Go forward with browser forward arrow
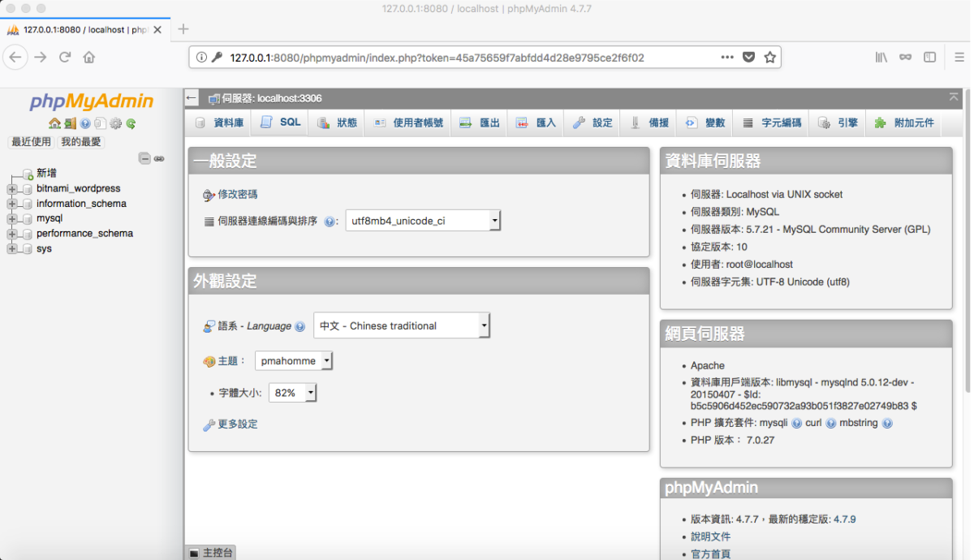The width and height of the screenshot is (974, 560). [41, 57]
